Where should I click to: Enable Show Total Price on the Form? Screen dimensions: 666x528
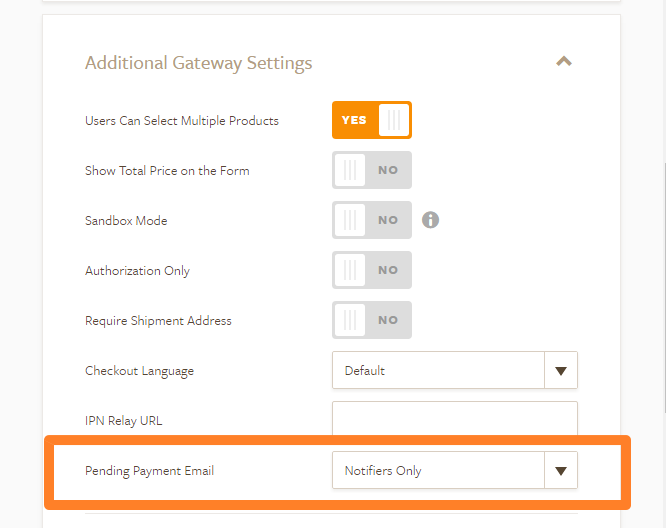[371, 170]
